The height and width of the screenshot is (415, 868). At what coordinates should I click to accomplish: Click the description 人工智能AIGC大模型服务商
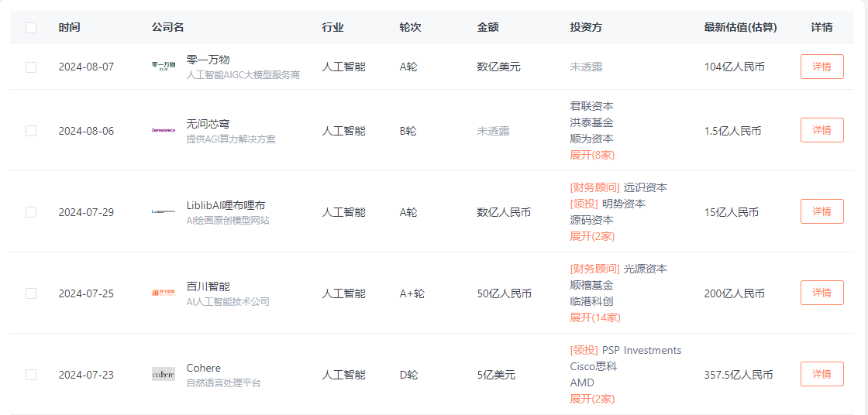point(243,74)
